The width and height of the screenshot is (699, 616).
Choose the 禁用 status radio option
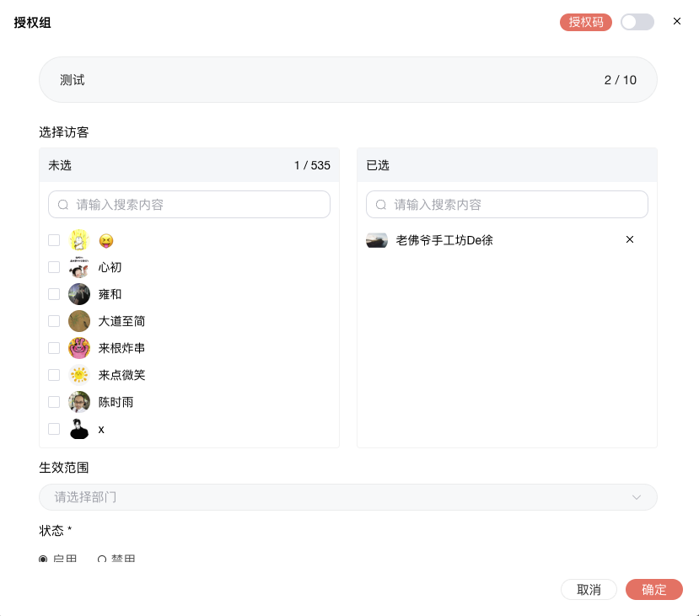102,560
